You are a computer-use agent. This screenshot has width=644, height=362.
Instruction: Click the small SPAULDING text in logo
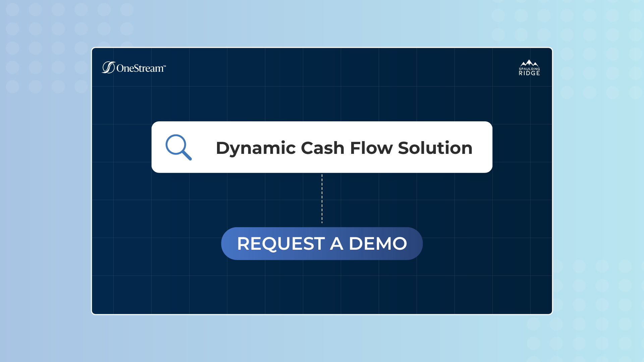coord(529,69)
